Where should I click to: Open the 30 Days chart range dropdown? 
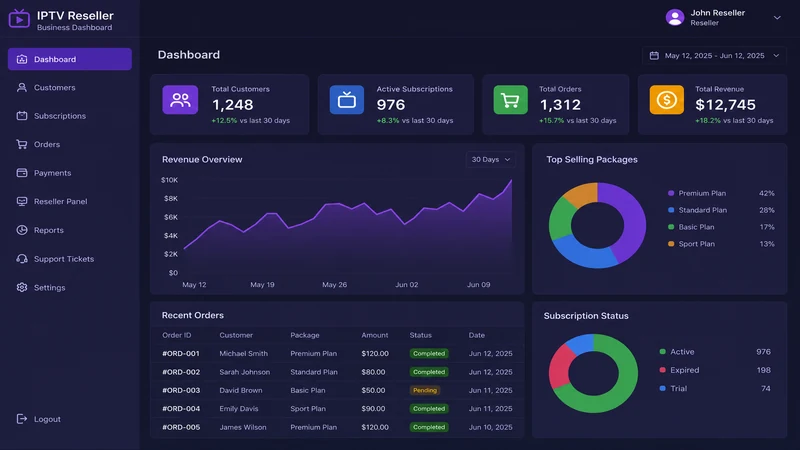coord(490,160)
